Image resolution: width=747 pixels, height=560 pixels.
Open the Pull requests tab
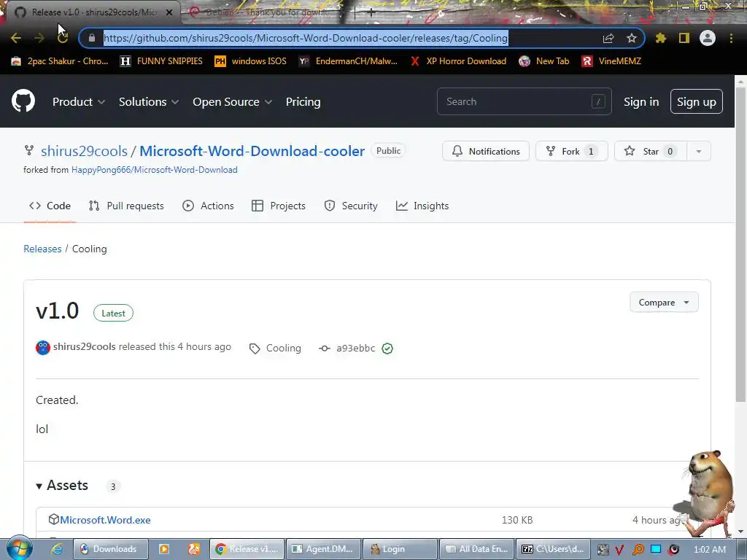[126, 206]
